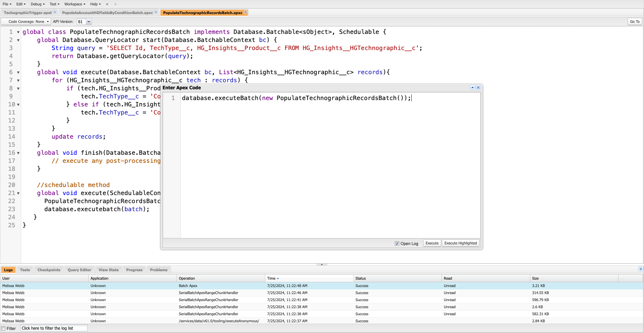Fold the if block at line 8
Viewport: 644px width, 333px height.
(18, 89)
